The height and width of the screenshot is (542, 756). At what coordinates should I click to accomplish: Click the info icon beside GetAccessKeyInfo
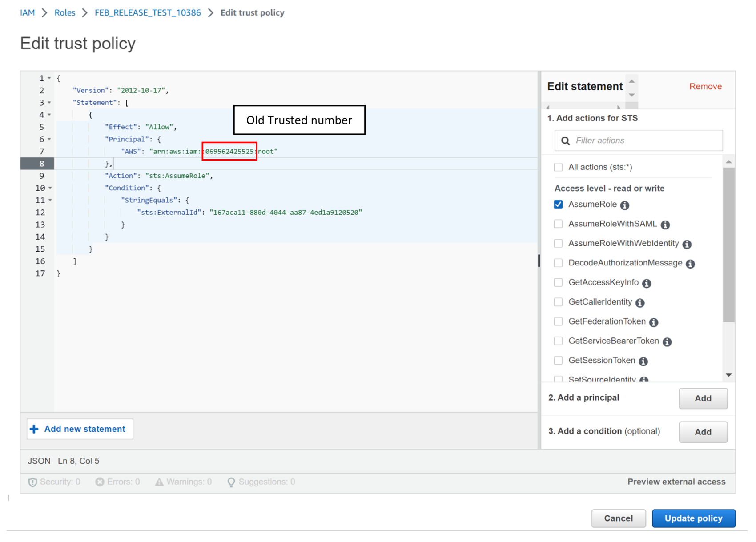click(x=647, y=283)
